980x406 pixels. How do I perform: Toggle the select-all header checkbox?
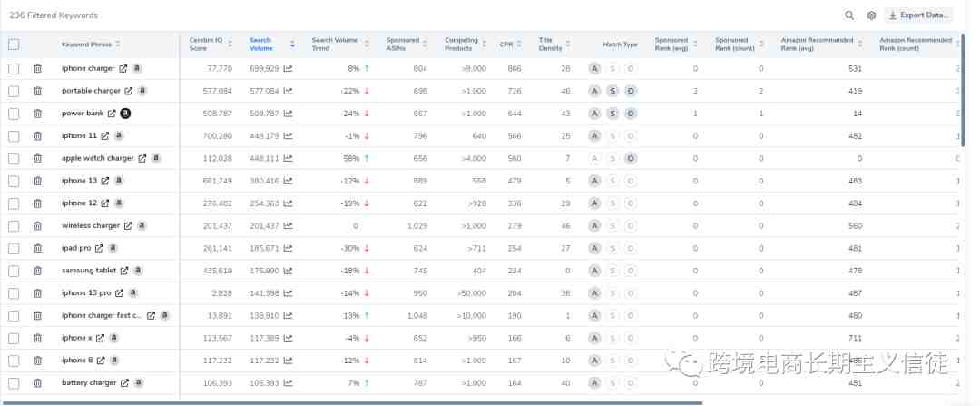(x=14, y=45)
